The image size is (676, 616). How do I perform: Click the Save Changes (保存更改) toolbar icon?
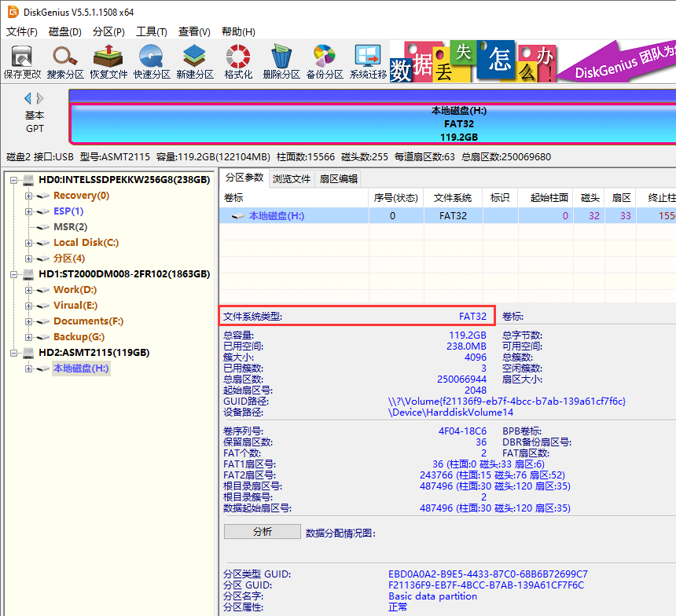22,62
